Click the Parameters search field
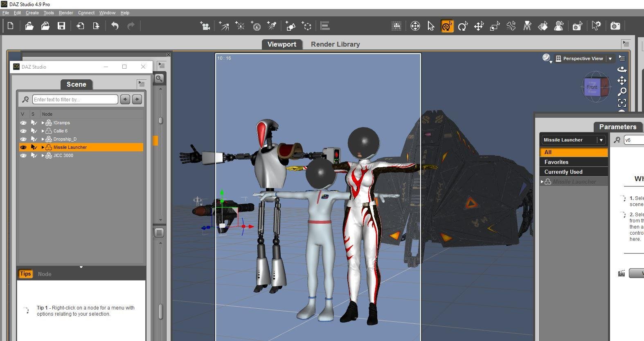The width and height of the screenshot is (644, 341). [634, 140]
